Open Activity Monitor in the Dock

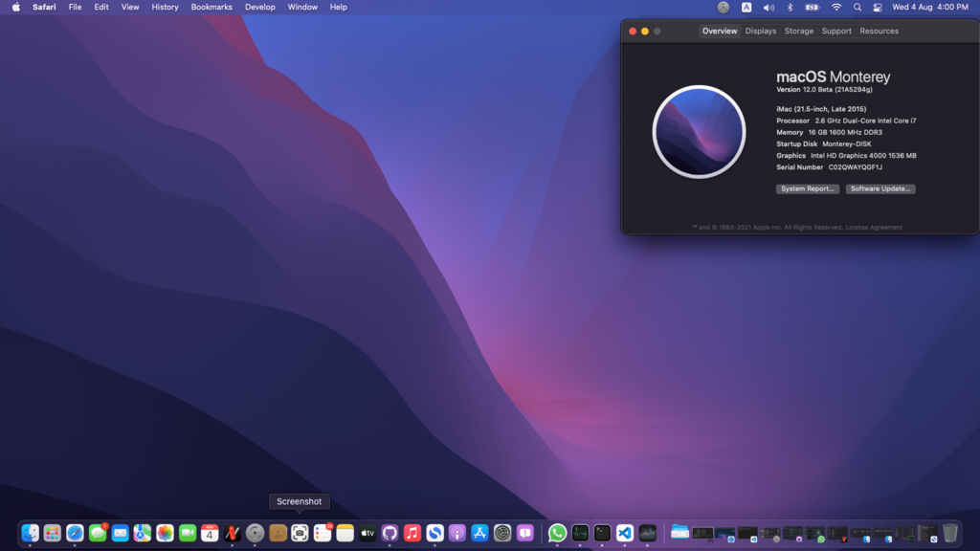click(580, 533)
